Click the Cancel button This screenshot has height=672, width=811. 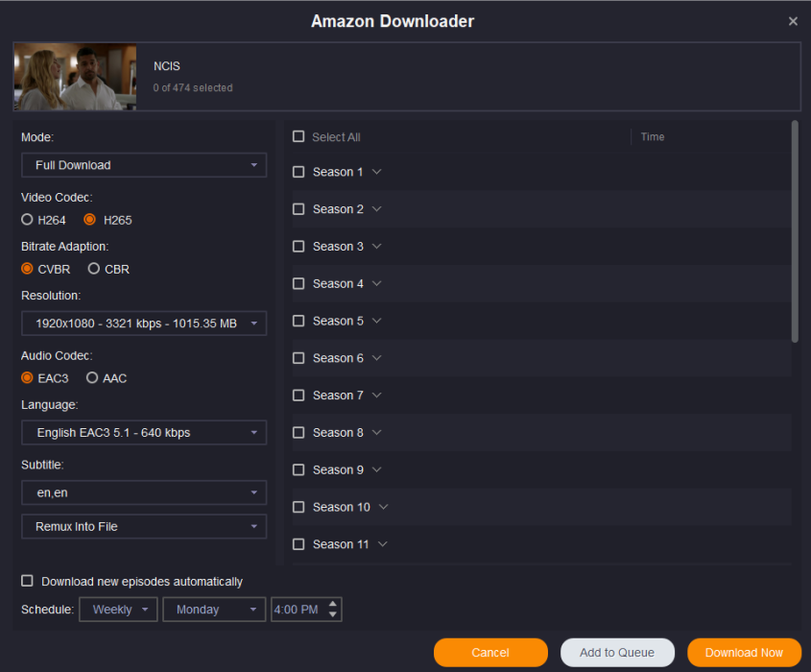(490, 653)
